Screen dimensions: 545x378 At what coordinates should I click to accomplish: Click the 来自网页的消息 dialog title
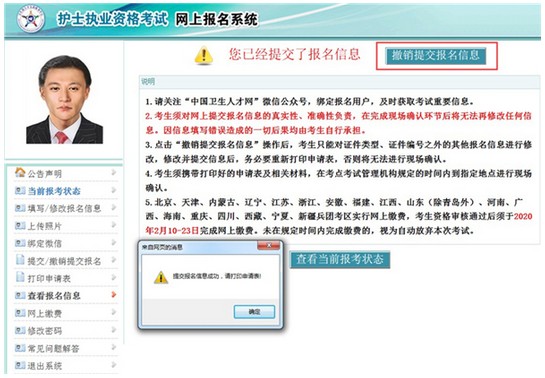point(162,247)
